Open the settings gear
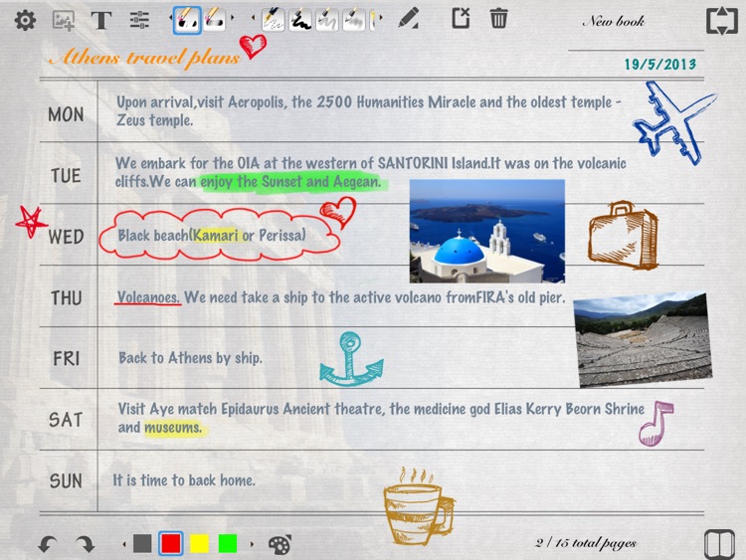The width and height of the screenshot is (746, 560). [x=25, y=21]
